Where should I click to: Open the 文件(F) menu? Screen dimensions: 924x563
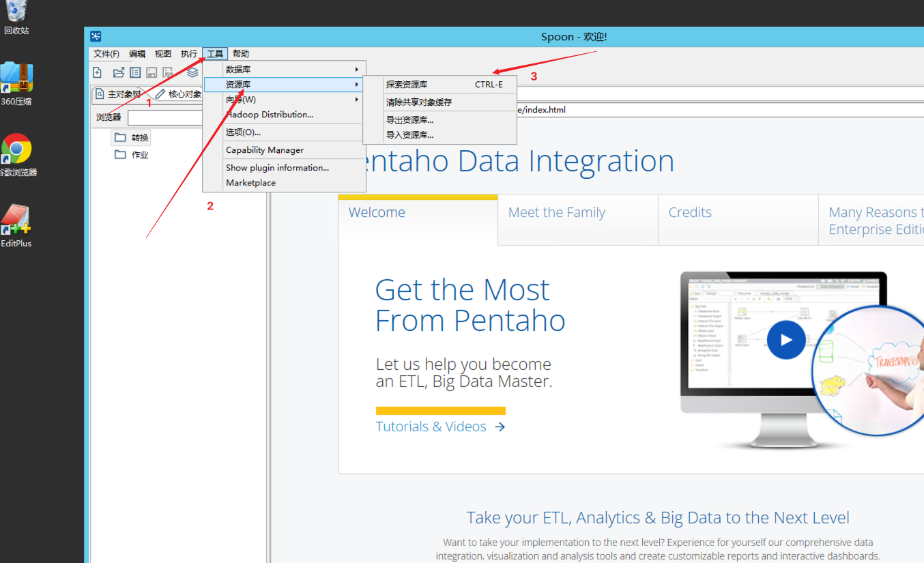[x=106, y=54]
